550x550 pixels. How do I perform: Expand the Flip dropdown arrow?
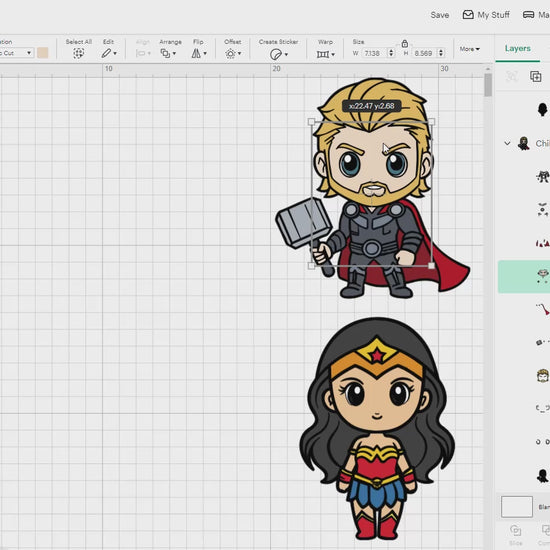(x=205, y=54)
